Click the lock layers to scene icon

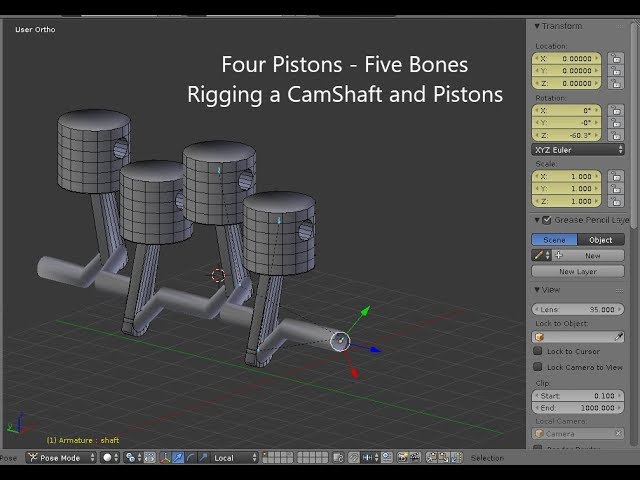[x=338, y=458]
